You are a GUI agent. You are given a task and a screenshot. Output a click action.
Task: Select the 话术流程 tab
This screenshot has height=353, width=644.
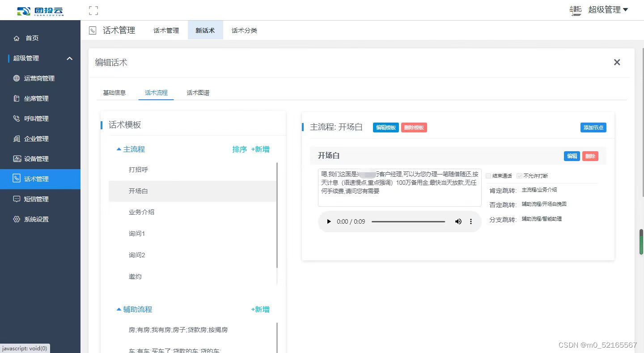point(156,93)
